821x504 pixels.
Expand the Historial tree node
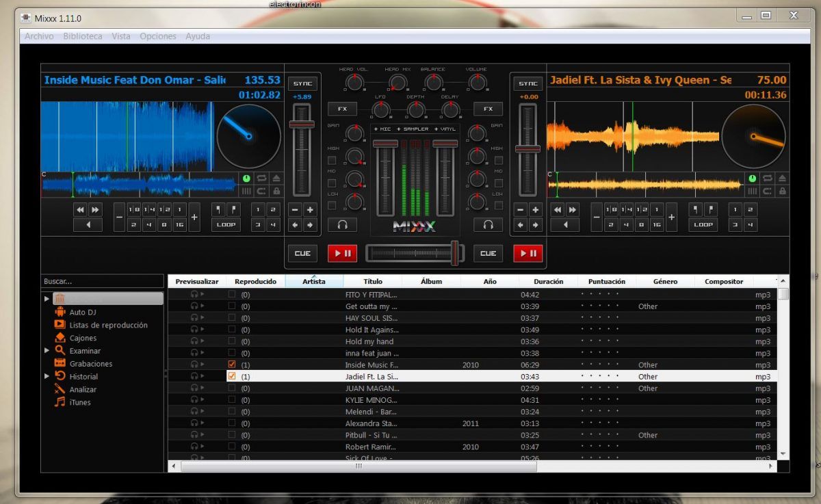coord(47,376)
